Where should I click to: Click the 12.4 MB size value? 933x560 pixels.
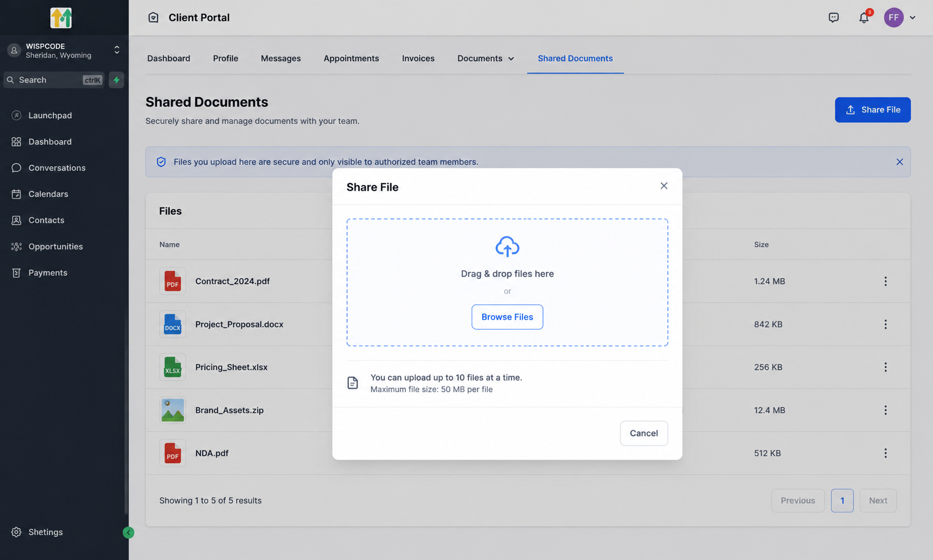(x=769, y=410)
